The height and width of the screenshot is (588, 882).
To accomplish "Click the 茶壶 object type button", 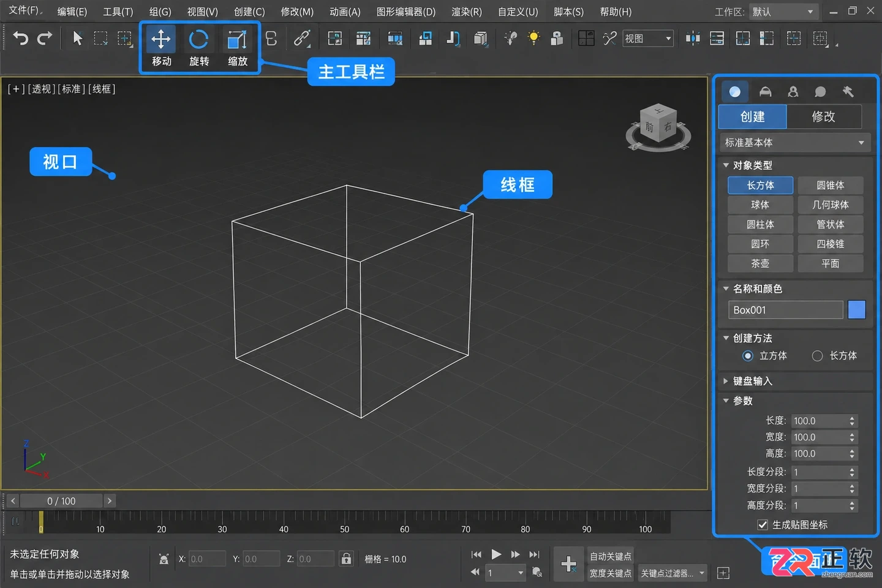I will click(760, 263).
